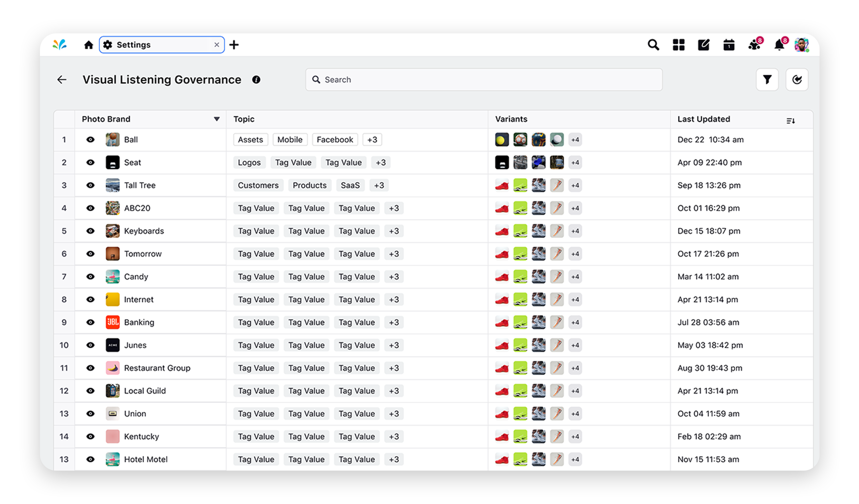This screenshot has height=504, width=859.
Task: Click the compose/edit pencil icon
Action: (x=704, y=45)
